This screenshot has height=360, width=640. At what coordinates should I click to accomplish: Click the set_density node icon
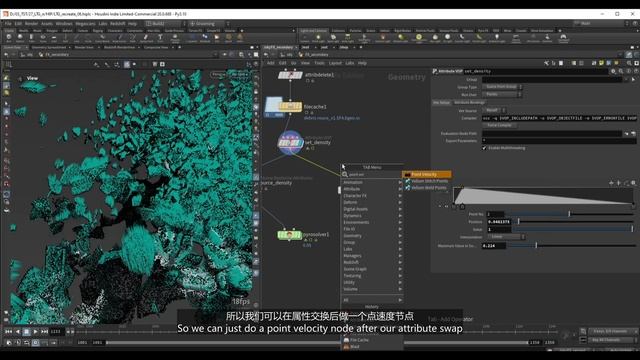pyautogui.click(x=290, y=142)
